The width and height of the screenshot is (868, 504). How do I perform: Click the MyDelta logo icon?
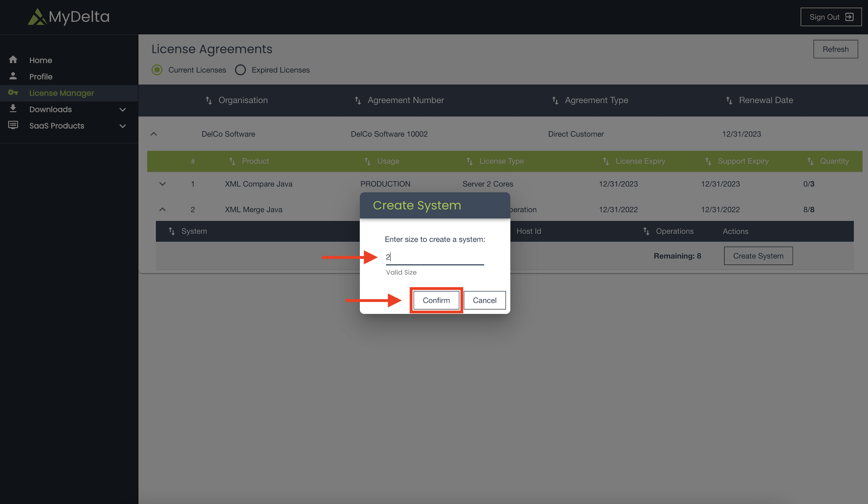(37, 17)
